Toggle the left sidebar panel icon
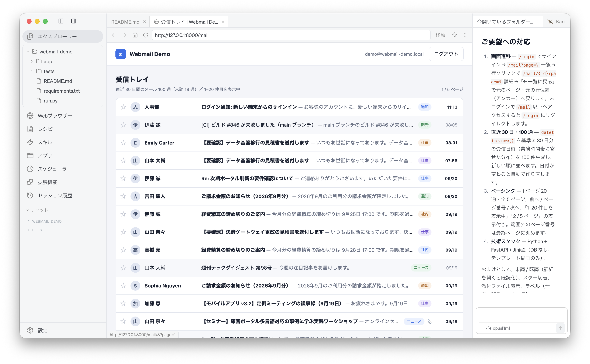The width and height of the screenshot is (590, 364). coord(61,21)
